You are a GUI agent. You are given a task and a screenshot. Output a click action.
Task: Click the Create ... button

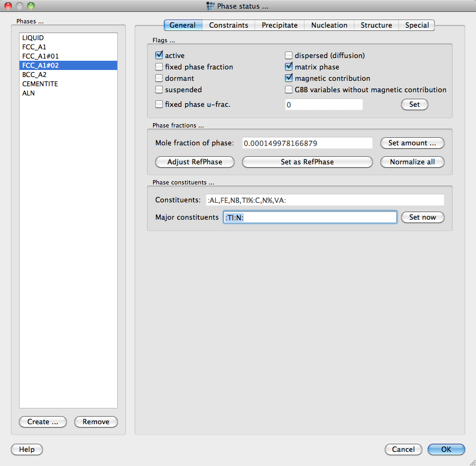pyautogui.click(x=42, y=422)
